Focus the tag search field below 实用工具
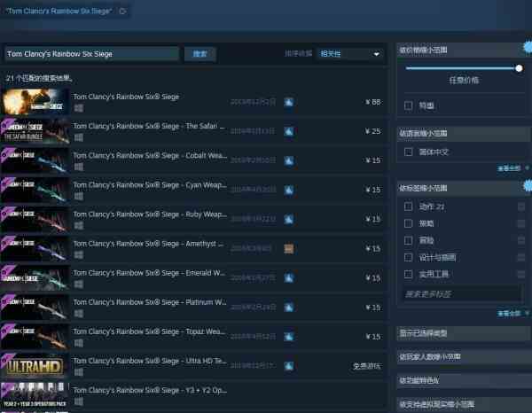 coord(461,294)
